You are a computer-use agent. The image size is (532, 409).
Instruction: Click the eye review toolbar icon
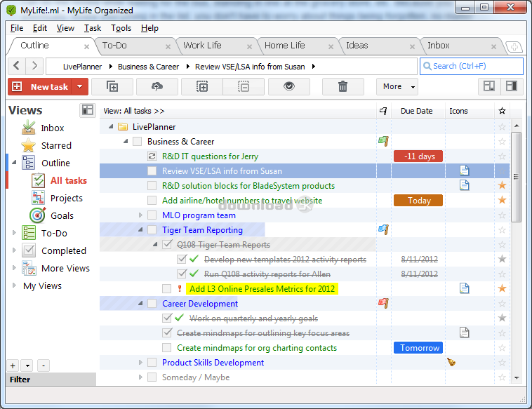point(288,87)
